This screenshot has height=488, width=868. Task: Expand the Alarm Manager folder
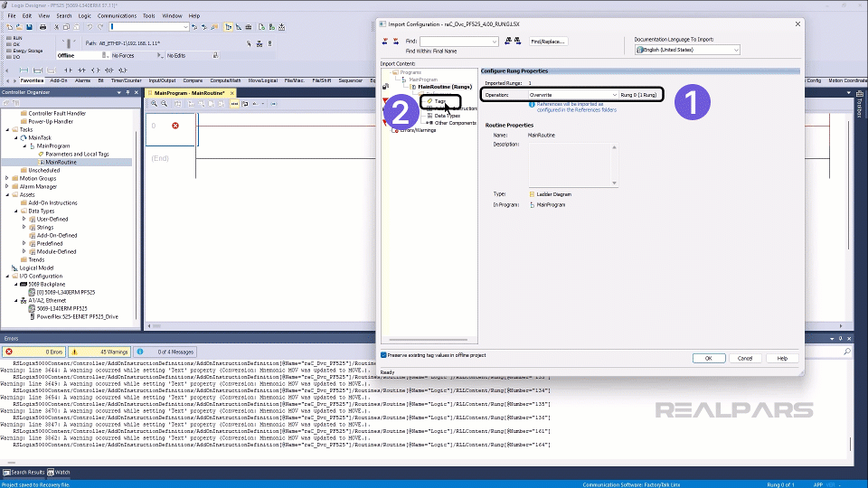tap(7, 186)
